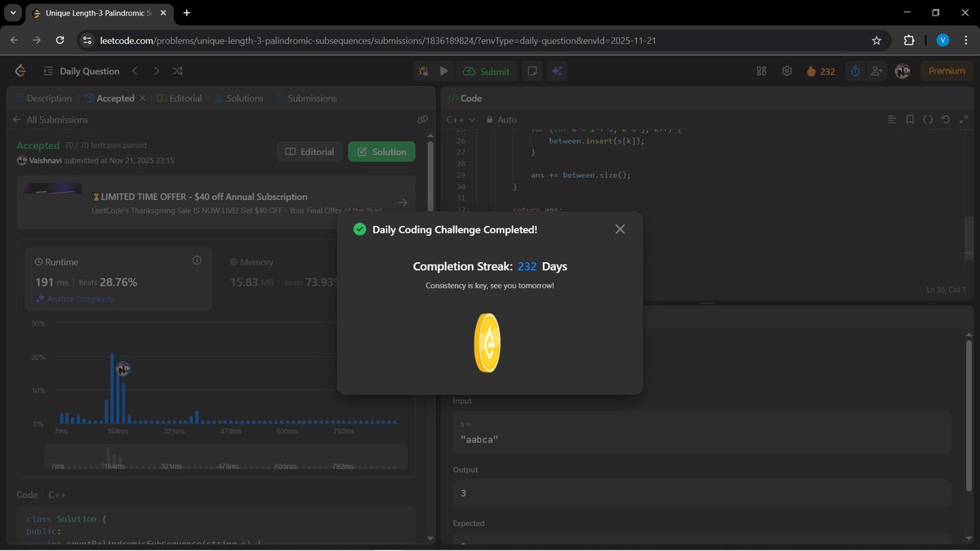Reset code using the revert arrow icon
980x551 pixels.
946,119
